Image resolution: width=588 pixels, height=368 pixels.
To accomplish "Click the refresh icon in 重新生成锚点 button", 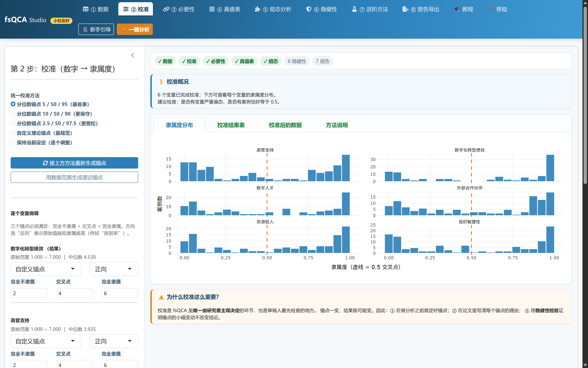I will 45,163.
